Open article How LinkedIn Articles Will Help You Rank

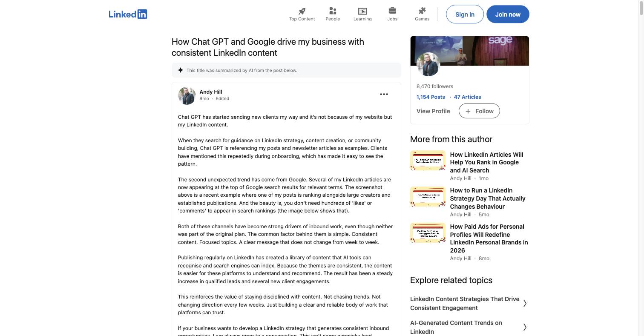[x=486, y=162]
